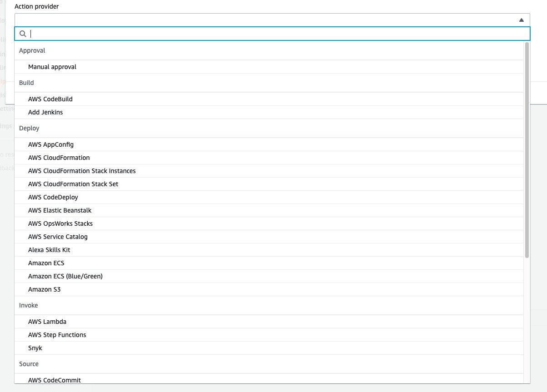Choose Alexa Skills Kit provider
Image resolution: width=547 pixels, height=392 pixels.
click(x=269, y=250)
